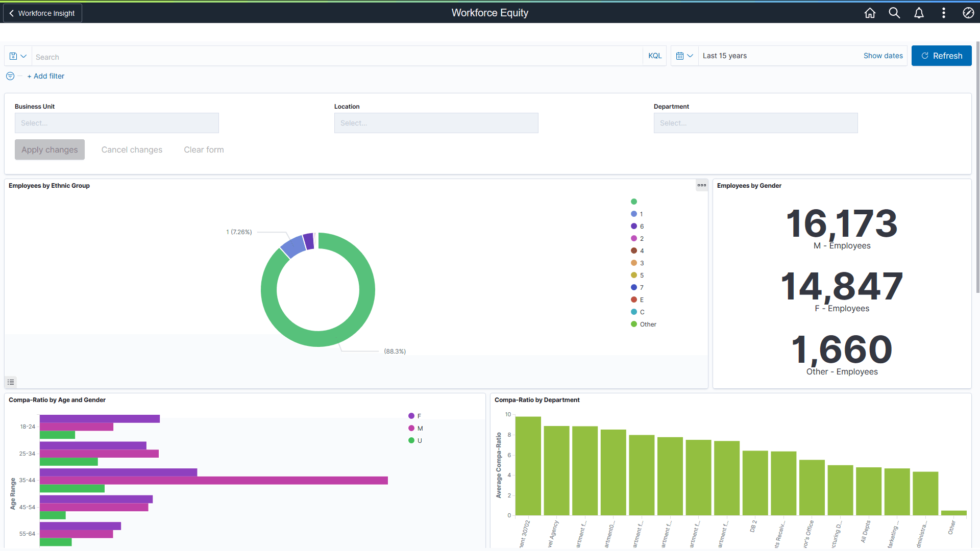
Task: Open panel options on Employees by Ethnic Group
Action: coord(702,185)
